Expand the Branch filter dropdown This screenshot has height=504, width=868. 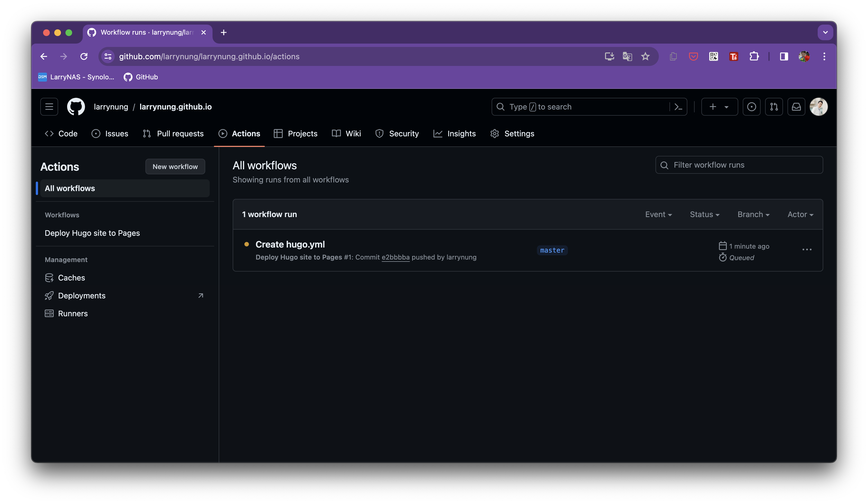pos(753,214)
